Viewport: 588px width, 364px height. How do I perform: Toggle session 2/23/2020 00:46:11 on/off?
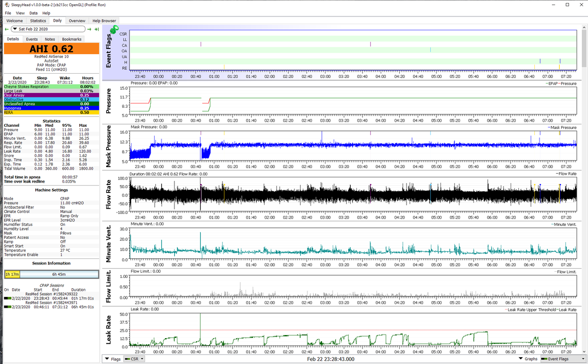click(x=8, y=307)
